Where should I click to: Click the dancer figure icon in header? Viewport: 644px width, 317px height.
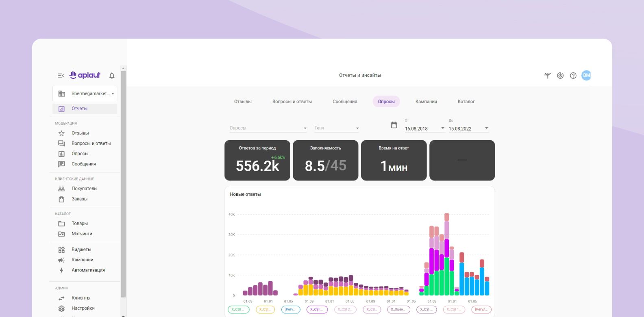pos(547,76)
